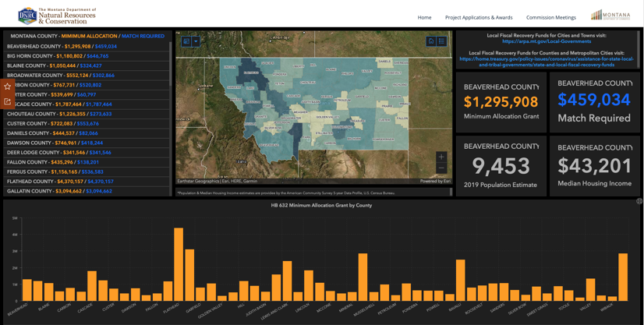Select Big Horn County row
Viewport: 644px width, 325px height.
click(x=87, y=56)
